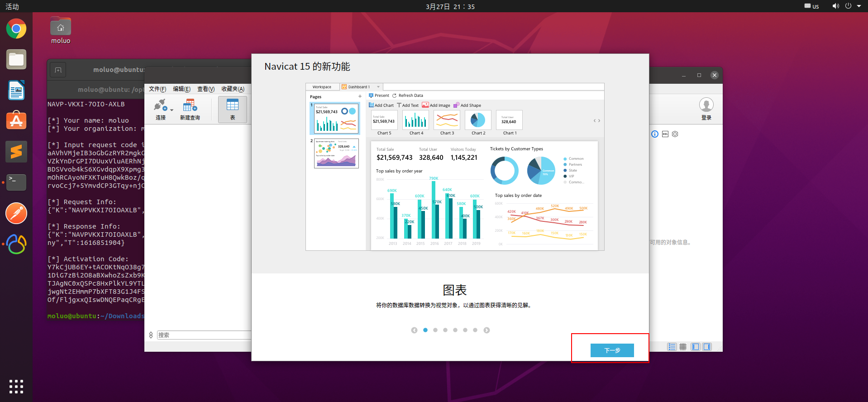Open Ubuntu Software from dock

(16, 121)
